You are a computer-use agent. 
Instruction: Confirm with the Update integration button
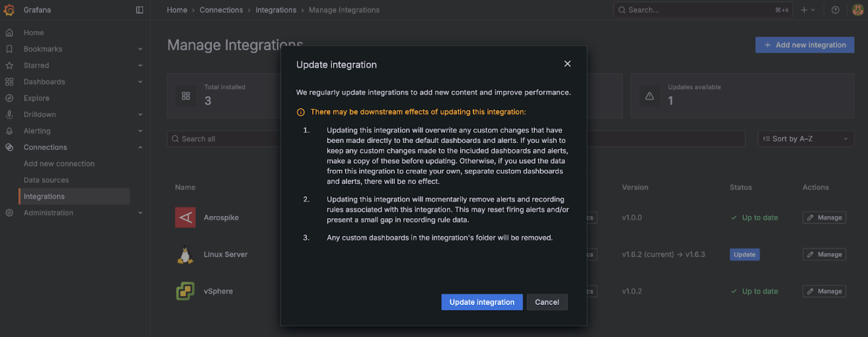(x=481, y=302)
